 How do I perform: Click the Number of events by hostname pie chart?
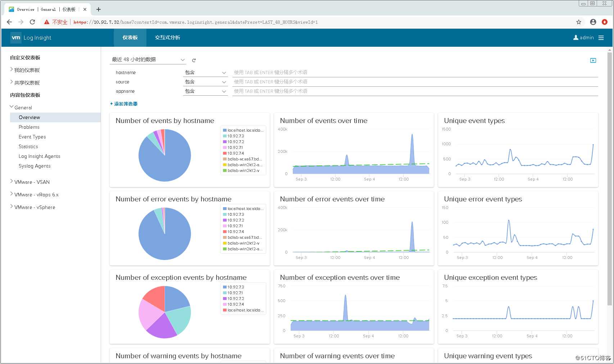[165, 155]
